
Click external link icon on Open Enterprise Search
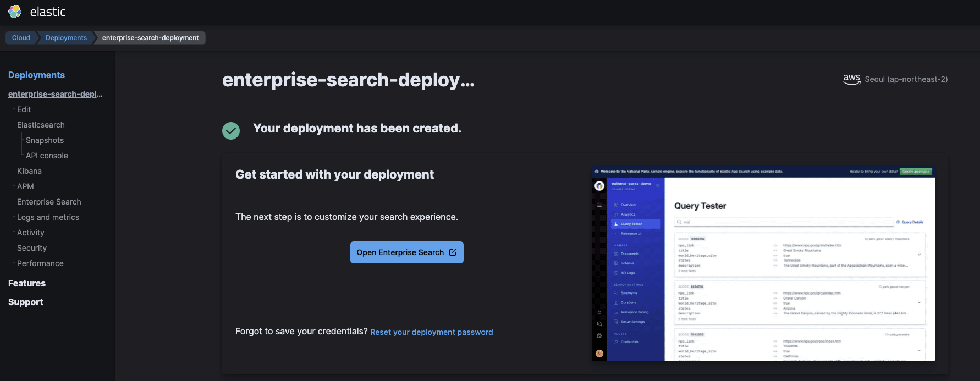pyautogui.click(x=453, y=252)
